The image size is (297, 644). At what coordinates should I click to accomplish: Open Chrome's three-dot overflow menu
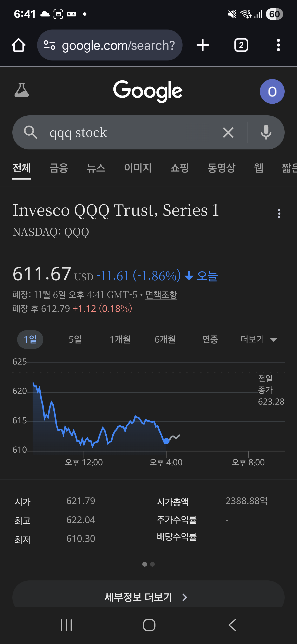(x=278, y=45)
